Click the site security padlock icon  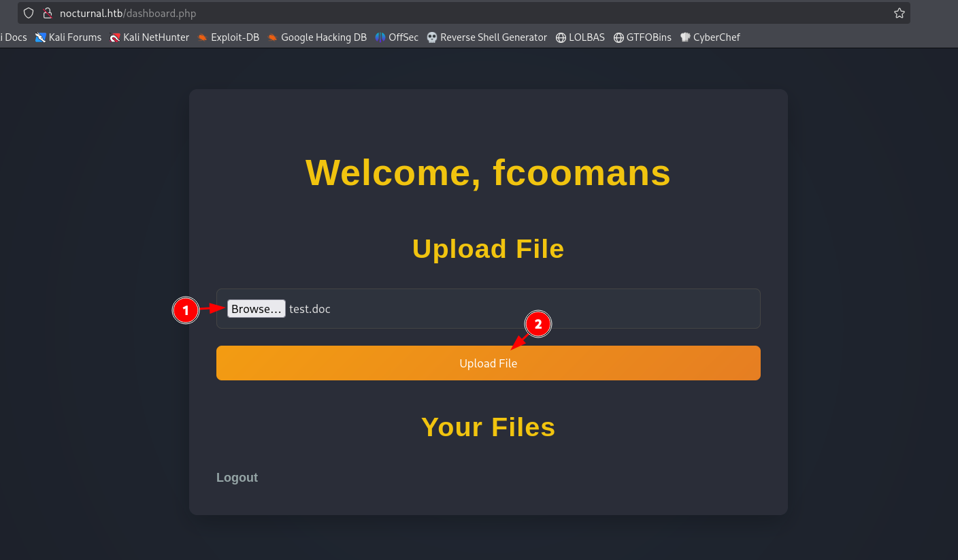48,13
